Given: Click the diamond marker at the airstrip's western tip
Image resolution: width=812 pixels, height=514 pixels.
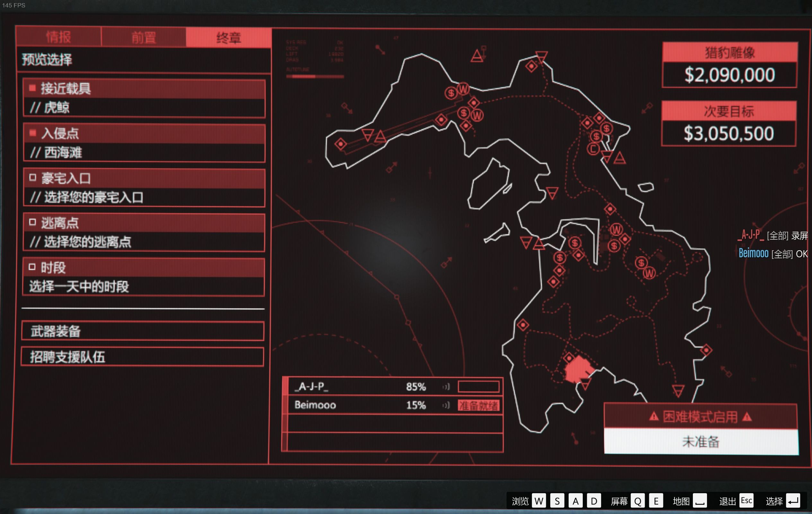Looking at the screenshot, I should click(x=341, y=144).
